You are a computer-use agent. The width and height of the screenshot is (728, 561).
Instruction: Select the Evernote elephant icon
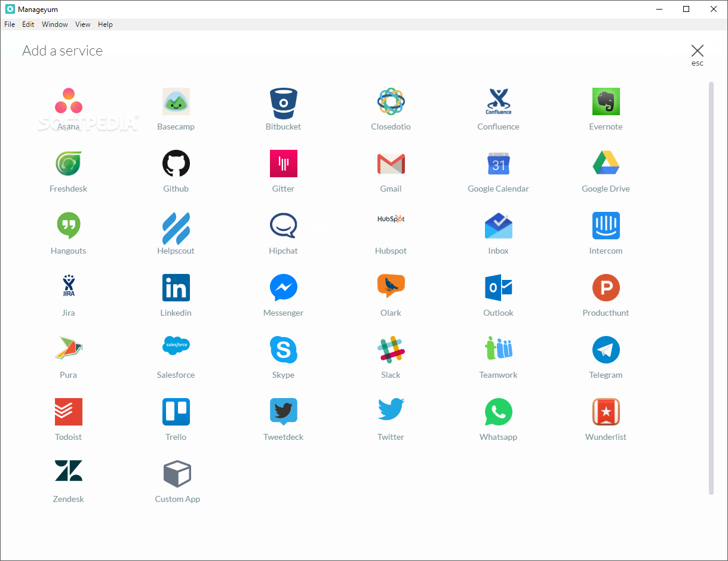coord(606,101)
